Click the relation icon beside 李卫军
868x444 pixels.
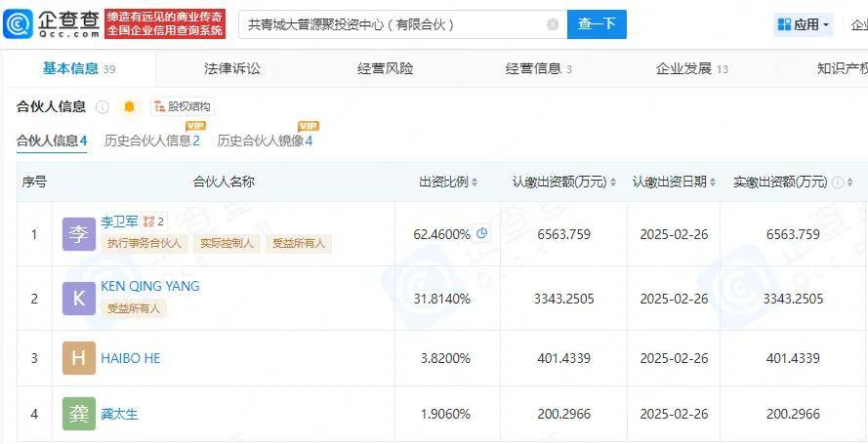(x=149, y=222)
